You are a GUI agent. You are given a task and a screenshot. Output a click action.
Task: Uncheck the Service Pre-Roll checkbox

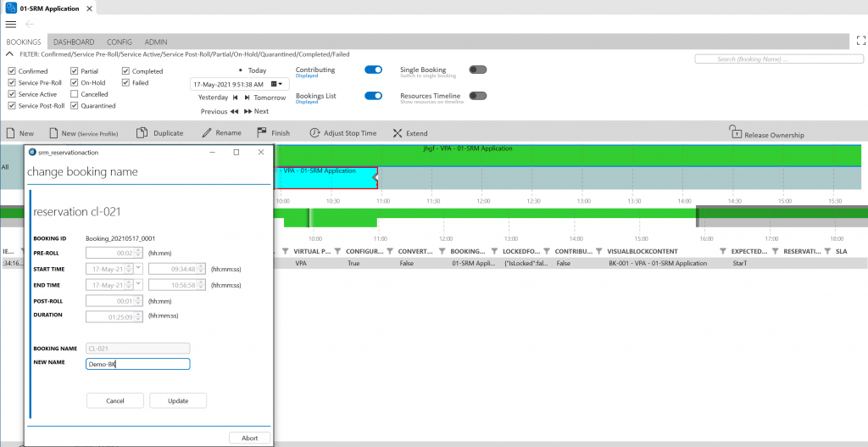(x=12, y=82)
